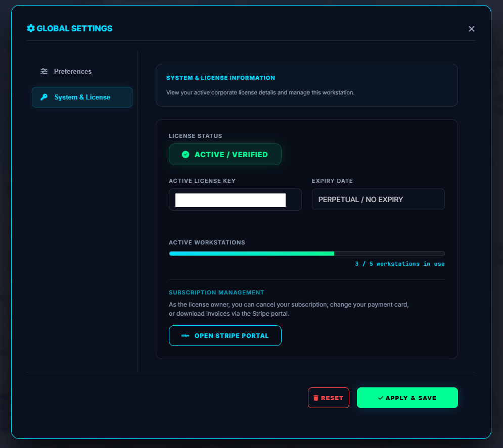
Task: Click the gear icon beside Global Settings
Action: [x=30, y=28]
